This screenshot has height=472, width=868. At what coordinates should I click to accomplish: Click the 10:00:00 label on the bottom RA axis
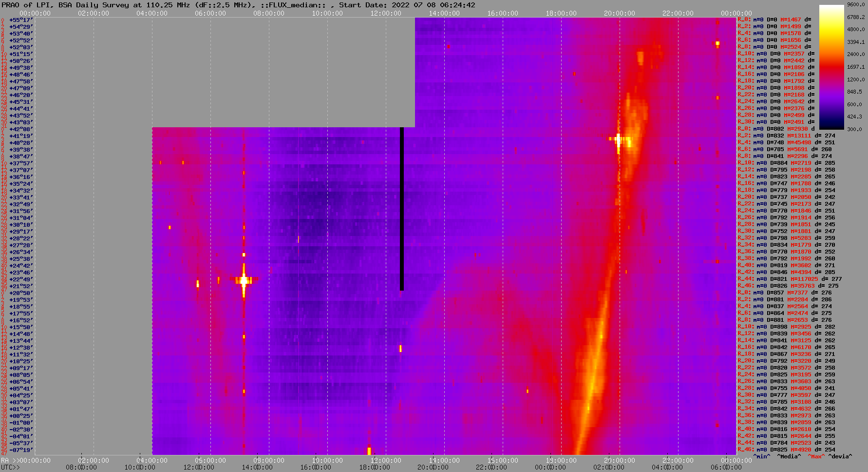pos(327,460)
